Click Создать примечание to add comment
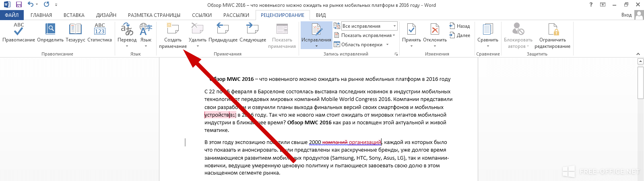Image resolution: width=644 pixels, height=181 pixels. pyautogui.click(x=173, y=35)
